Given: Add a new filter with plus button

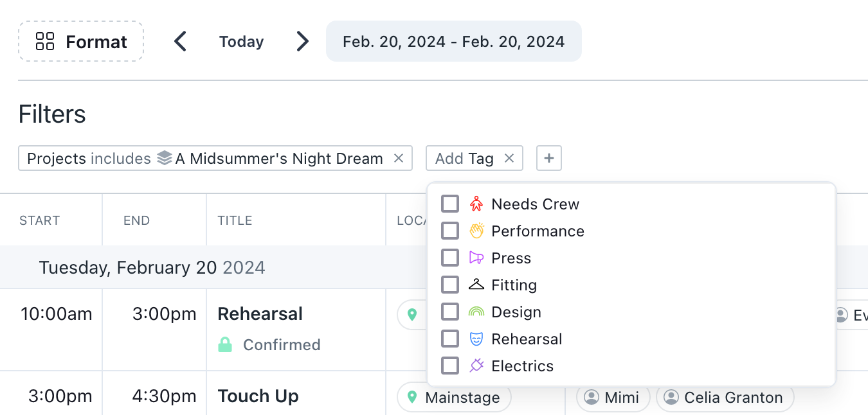Looking at the screenshot, I should (x=549, y=158).
